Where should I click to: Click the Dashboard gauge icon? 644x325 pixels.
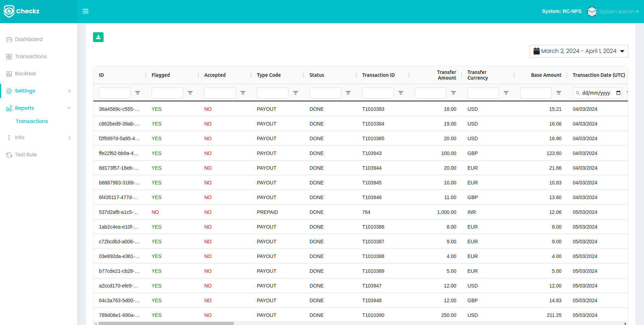9,40
